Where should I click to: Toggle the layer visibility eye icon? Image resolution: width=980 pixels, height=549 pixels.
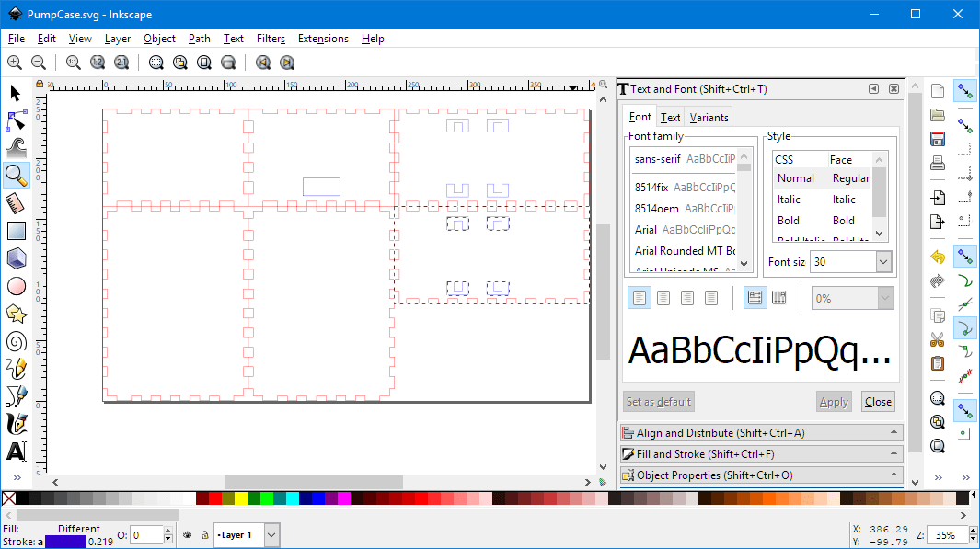tap(188, 535)
